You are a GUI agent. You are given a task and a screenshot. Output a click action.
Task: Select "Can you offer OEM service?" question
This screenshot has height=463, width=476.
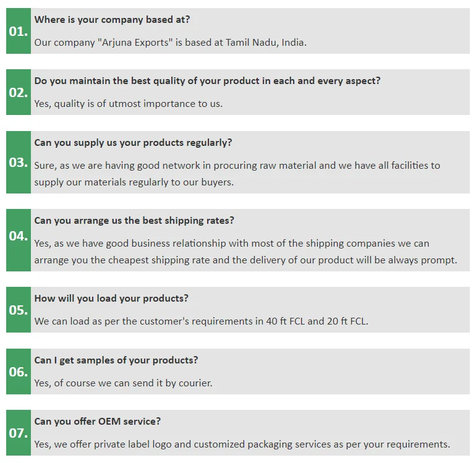(98, 422)
